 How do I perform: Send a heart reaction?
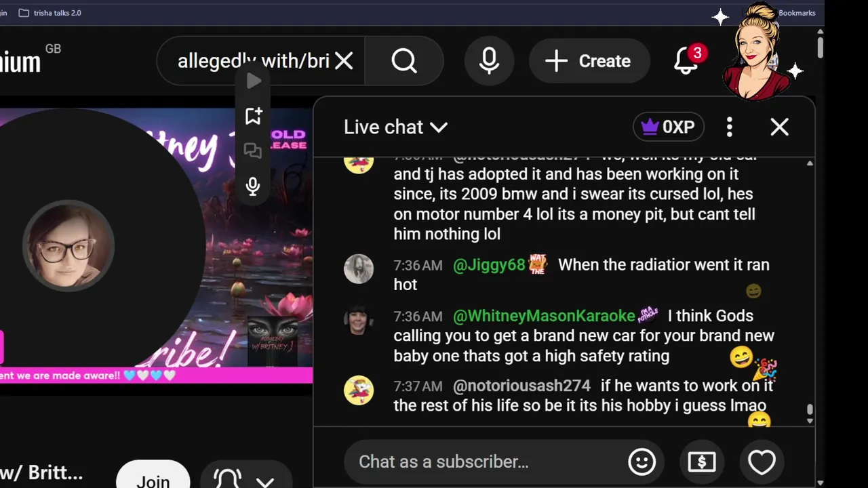coord(762,462)
